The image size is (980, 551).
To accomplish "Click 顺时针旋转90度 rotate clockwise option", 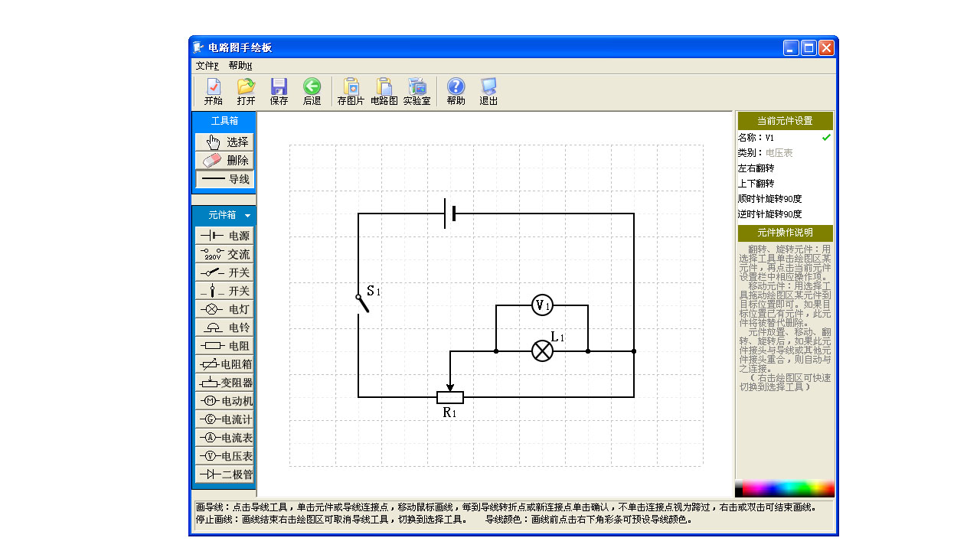I will click(x=769, y=199).
